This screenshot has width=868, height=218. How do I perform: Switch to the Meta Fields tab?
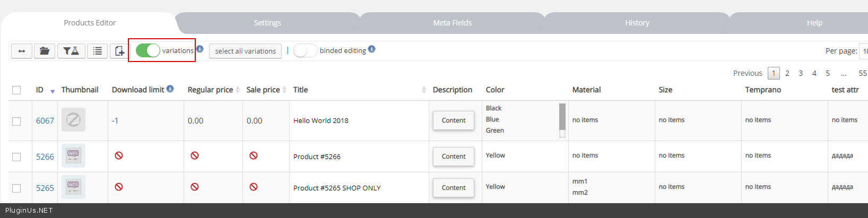[452, 23]
